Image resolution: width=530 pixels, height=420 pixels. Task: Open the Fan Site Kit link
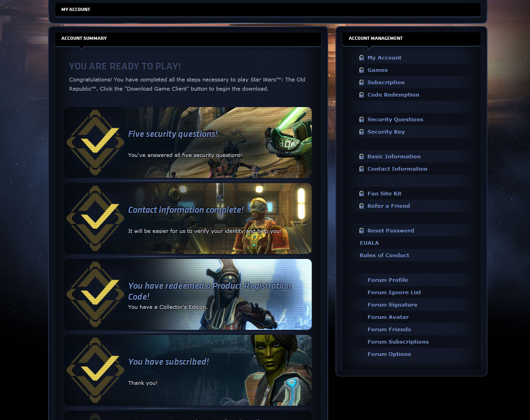pos(384,194)
